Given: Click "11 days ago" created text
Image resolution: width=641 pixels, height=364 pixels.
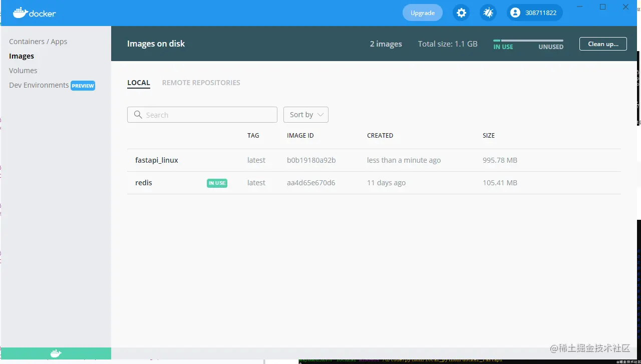Looking at the screenshot, I should [386, 183].
